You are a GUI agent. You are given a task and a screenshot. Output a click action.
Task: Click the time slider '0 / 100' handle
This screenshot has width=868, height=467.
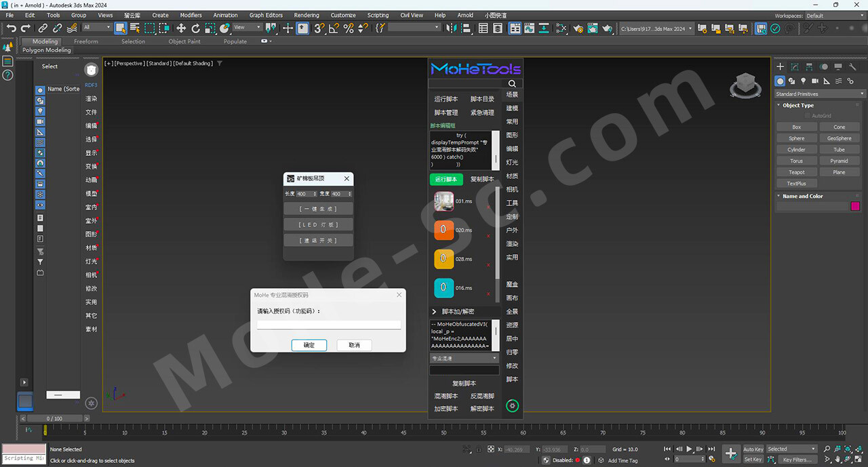coord(54,419)
